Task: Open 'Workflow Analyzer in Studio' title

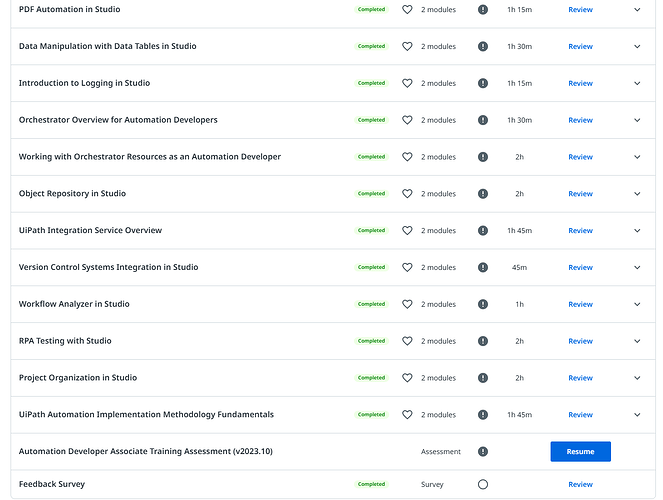Action: click(74, 304)
